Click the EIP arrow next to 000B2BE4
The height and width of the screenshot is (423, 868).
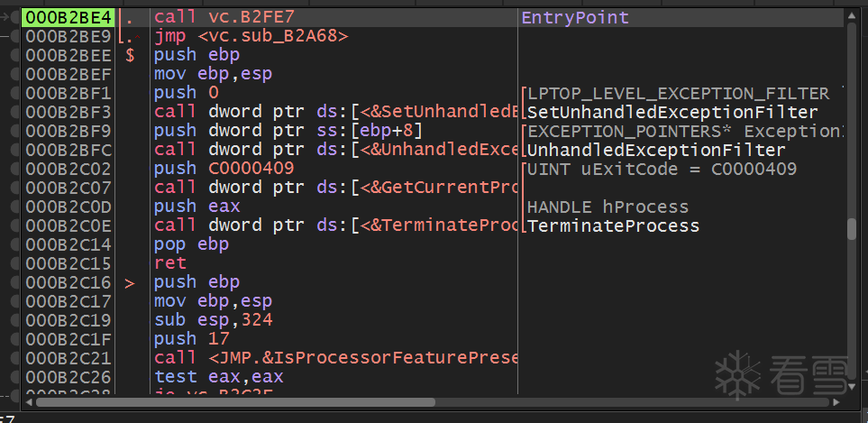[x=7, y=18]
